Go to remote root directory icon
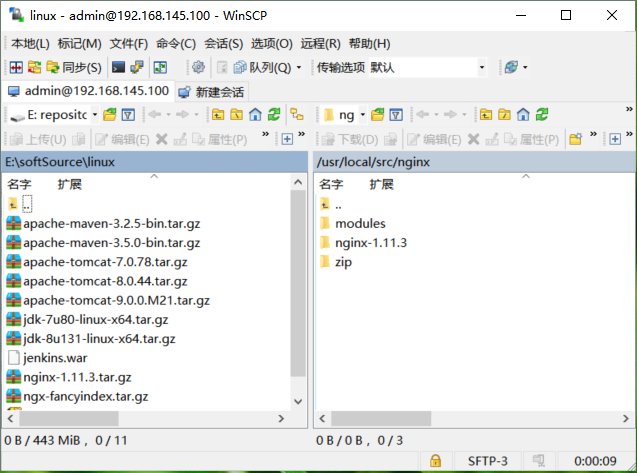This screenshot has width=637, height=473. [x=504, y=115]
